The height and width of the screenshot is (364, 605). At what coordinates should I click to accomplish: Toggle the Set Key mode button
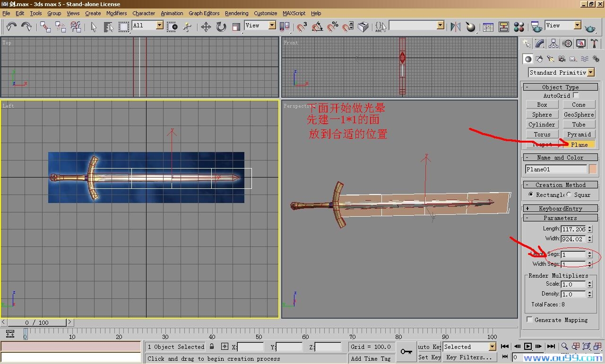tap(430, 357)
